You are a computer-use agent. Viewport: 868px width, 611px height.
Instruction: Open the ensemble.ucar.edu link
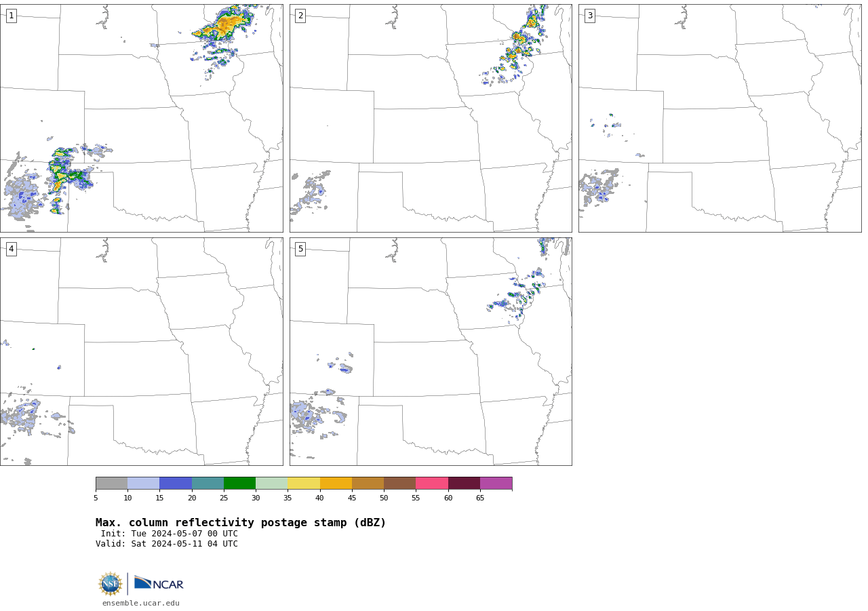tap(141, 604)
